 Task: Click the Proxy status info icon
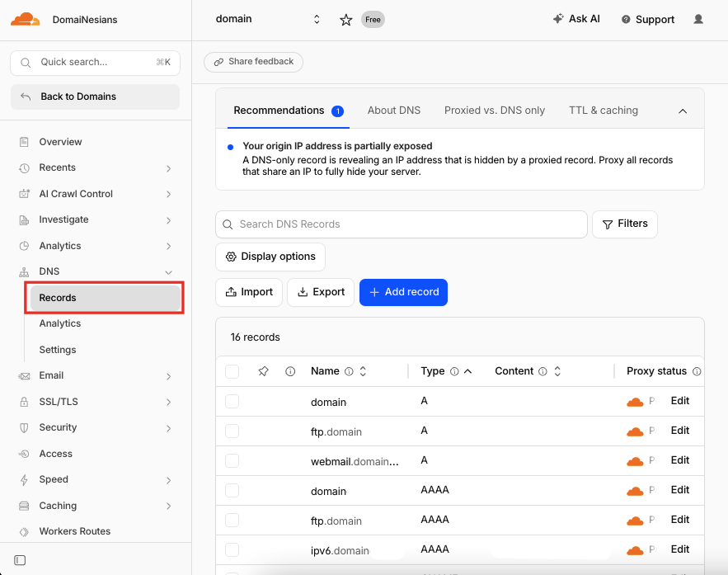pyautogui.click(x=697, y=371)
